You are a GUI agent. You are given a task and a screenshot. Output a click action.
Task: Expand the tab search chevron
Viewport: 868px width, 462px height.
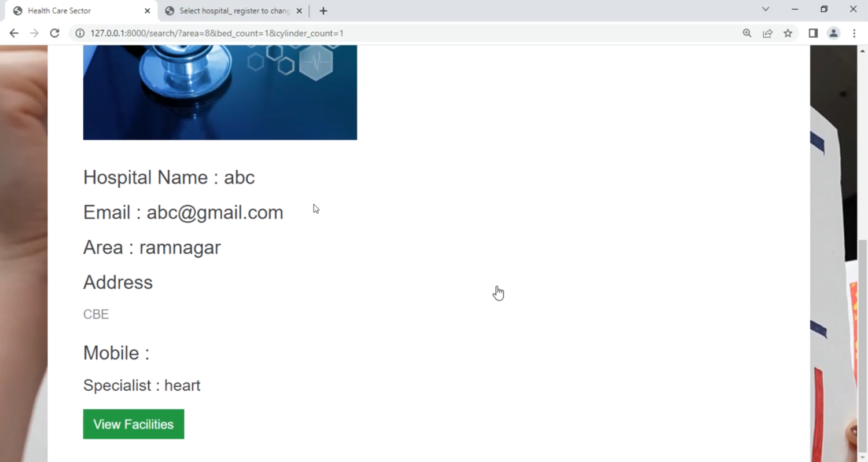point(766,9)
